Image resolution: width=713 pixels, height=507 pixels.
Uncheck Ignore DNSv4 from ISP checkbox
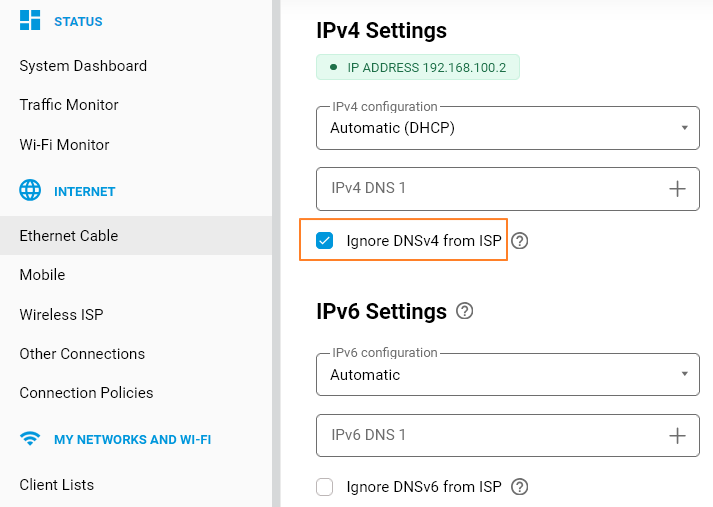(325, 240)
